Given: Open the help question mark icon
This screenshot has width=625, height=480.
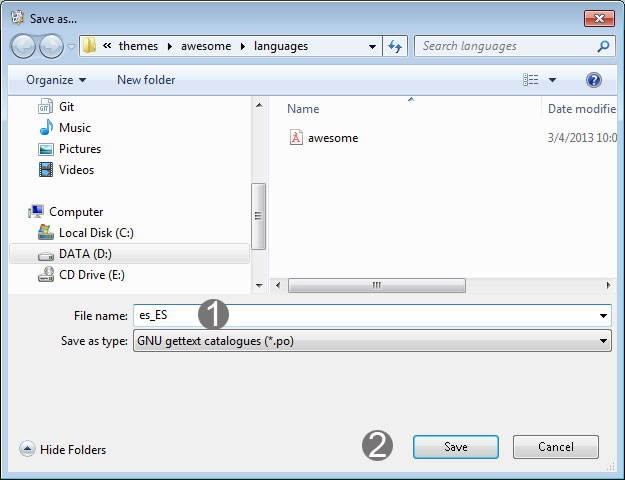Looking at the screenshot, I should click(594, 80).
